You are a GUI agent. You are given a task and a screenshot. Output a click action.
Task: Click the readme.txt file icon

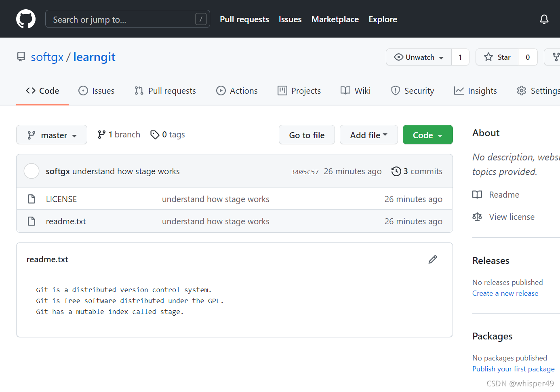pos(32,221)
